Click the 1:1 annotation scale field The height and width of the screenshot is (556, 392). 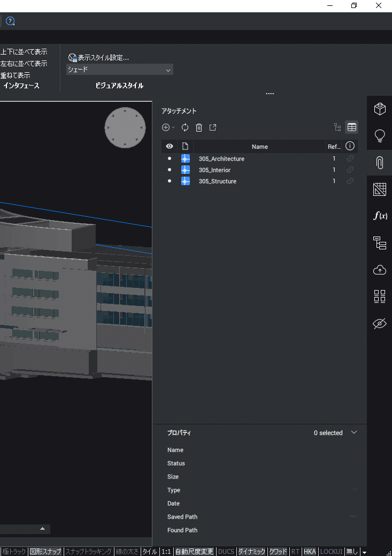(x=166, y=551)
